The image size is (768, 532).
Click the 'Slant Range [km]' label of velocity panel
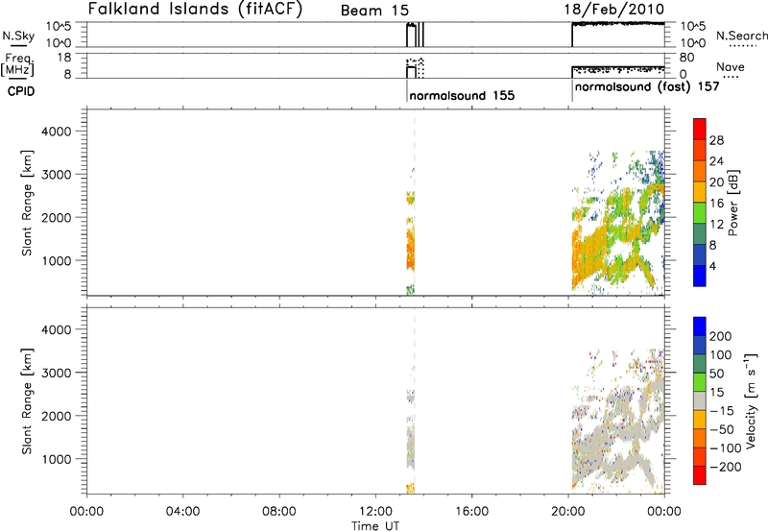27,401
